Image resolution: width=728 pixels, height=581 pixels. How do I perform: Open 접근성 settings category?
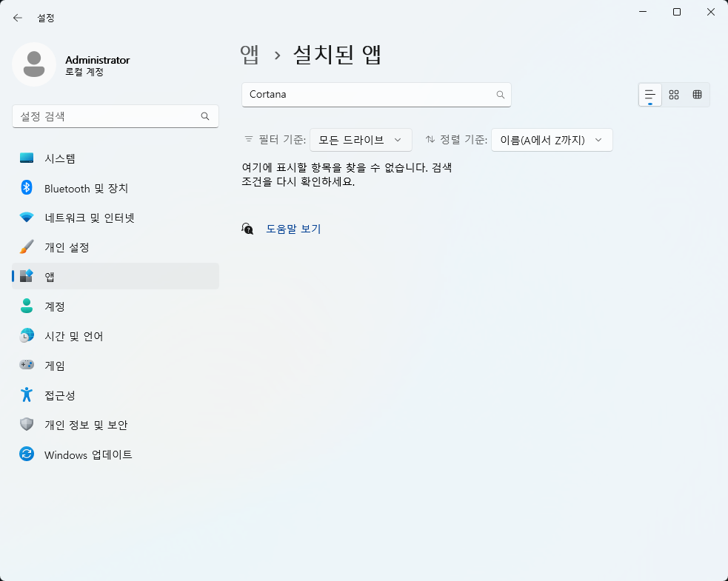(x=115, y=395)
